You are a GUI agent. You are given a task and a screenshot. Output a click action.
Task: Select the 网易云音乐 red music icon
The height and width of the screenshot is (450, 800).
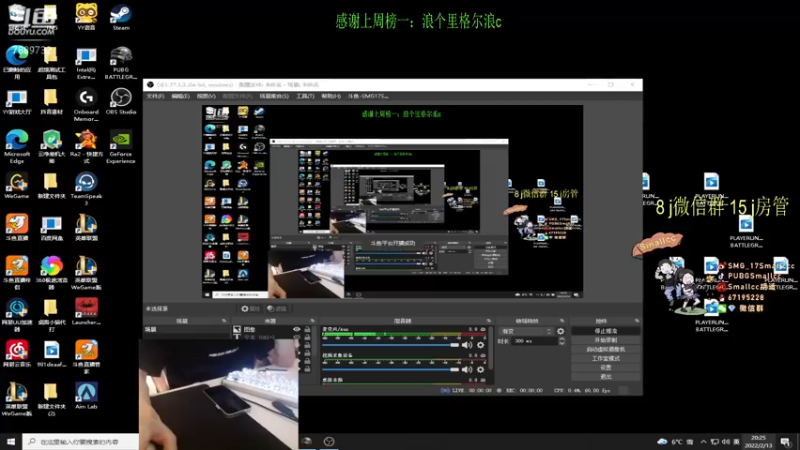(x=17, y=354)
